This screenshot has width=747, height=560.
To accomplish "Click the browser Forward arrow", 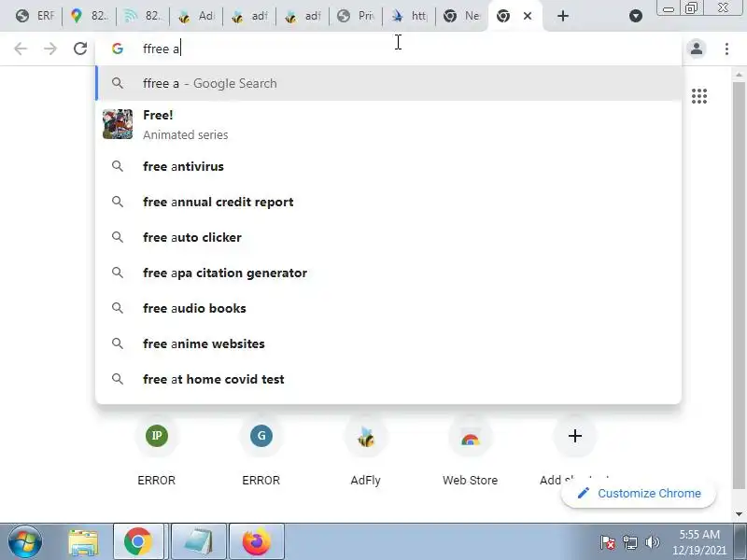I will pos(50,49).
